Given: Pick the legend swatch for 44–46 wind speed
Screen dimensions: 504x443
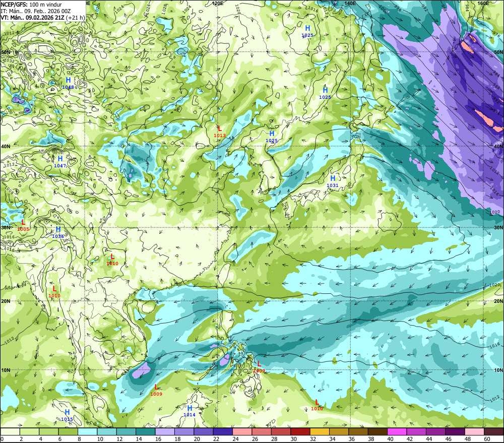Looking at the screenshot, I should (x=435, y=431).
